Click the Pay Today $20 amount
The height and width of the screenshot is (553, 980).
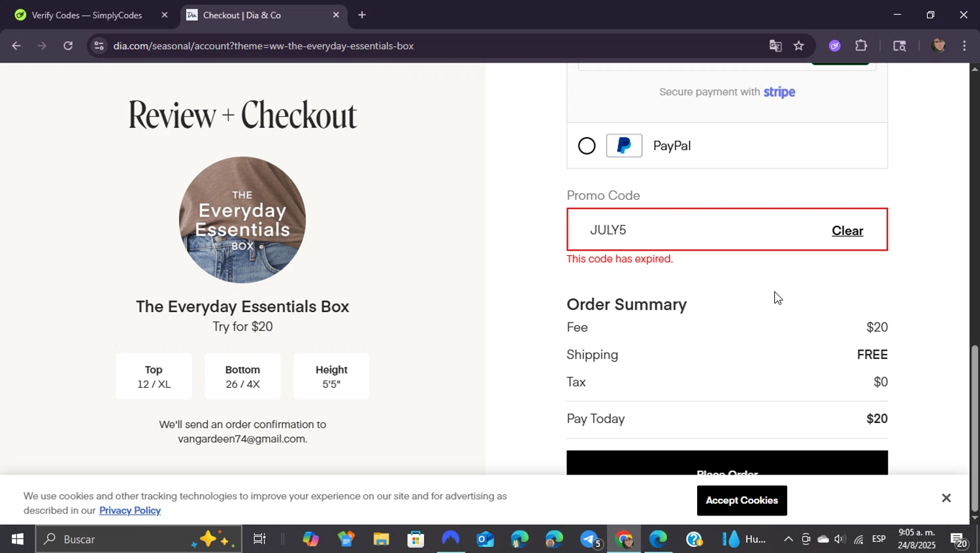pos(877,419)
